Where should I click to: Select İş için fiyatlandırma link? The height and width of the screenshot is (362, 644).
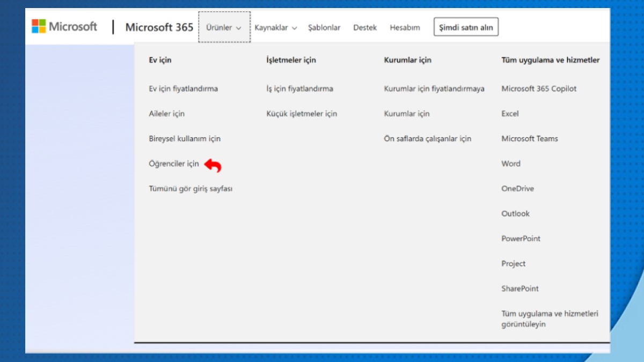coord(300,88)
